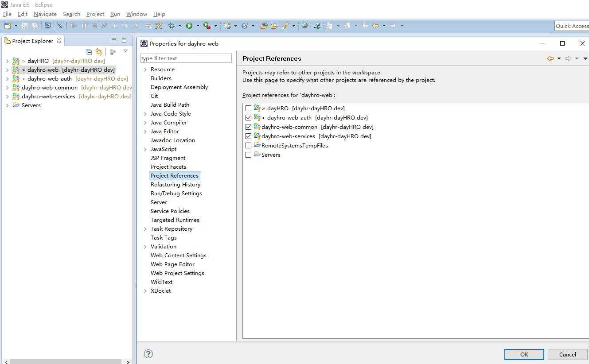Screen dimensions: 589x364
Task: Open the Run dropdown arrow in toolbar
Action: coord(198,26)
